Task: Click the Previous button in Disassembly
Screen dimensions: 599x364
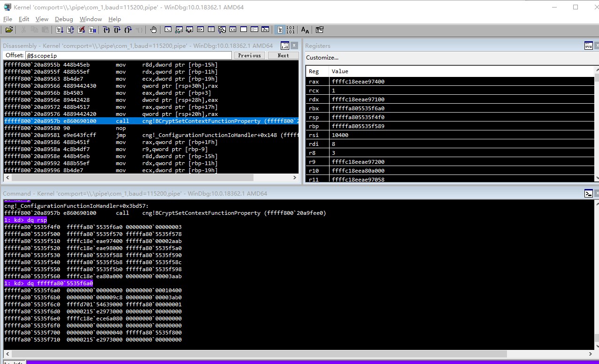Action: pos(250,55)
